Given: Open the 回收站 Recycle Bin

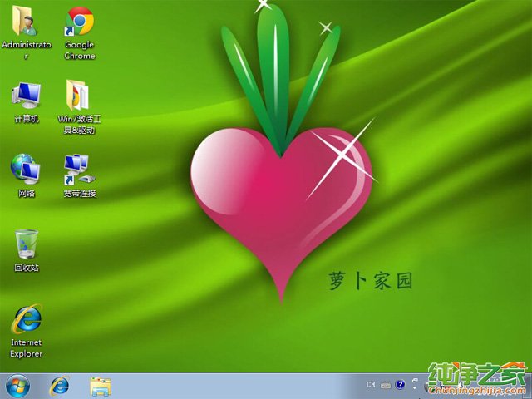Looking at the screenshot, I should 26,245.
